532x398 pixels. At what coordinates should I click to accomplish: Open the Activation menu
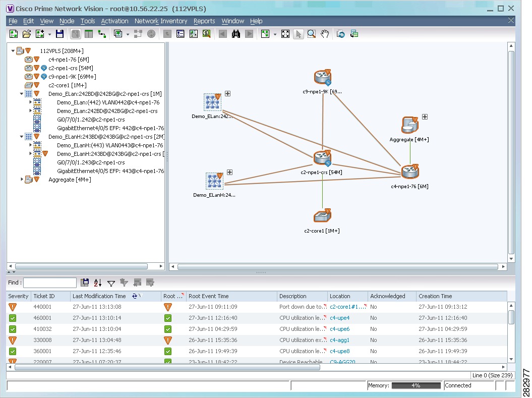114,21
